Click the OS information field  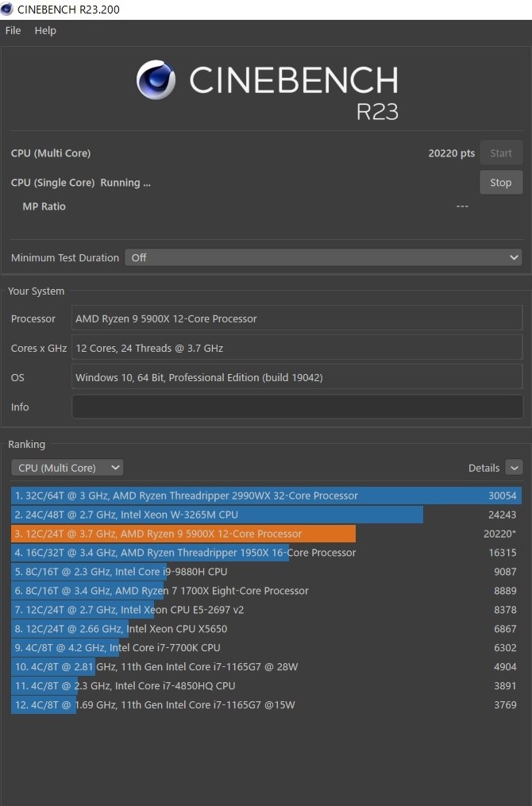pyautogui.click(x=297, y=377)
